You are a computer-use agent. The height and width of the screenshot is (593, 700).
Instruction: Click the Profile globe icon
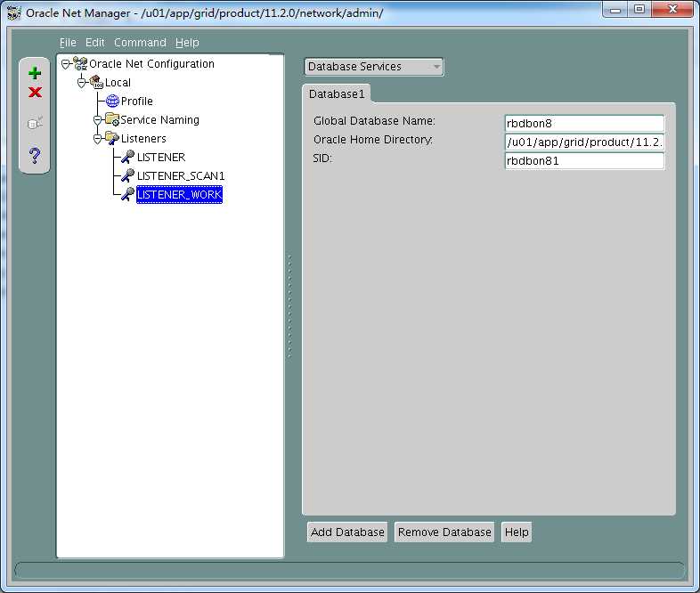[112, 102]
